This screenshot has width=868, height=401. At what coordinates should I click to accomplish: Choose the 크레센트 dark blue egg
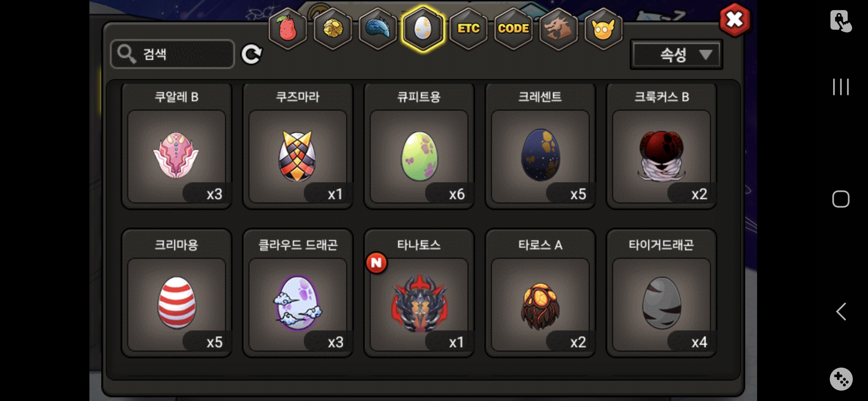point(540,146)
